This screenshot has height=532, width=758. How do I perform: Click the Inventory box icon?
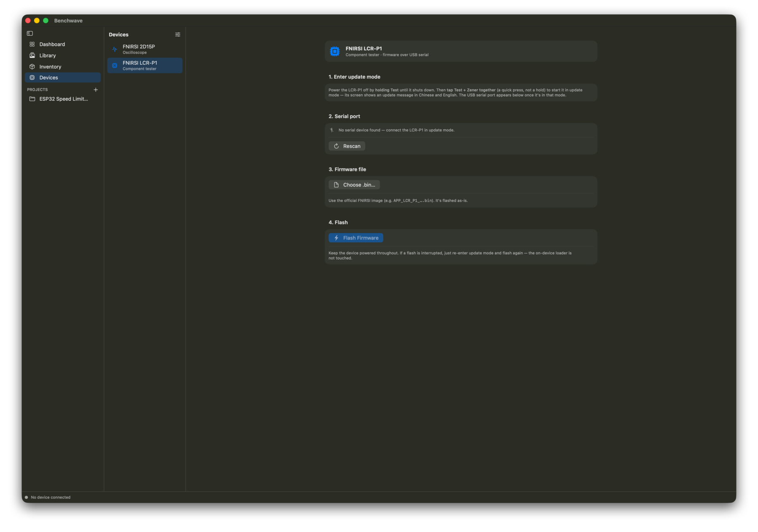point(32,66)
